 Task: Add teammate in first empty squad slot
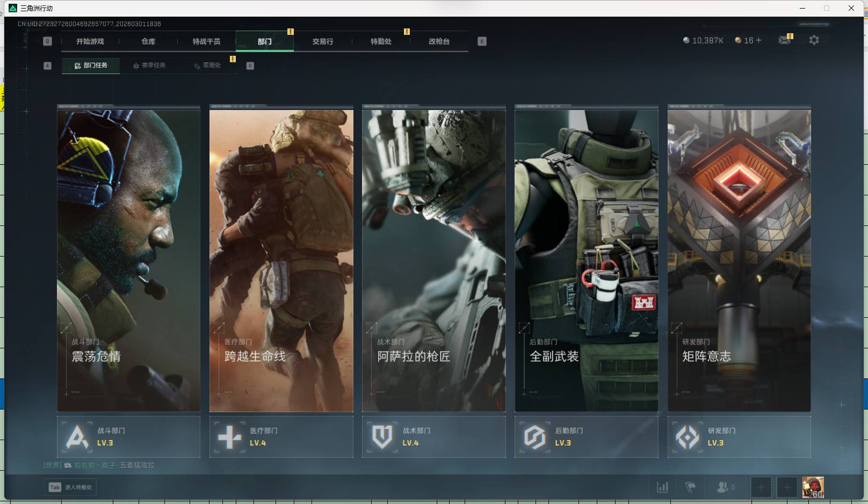click(x=761, y=487)
